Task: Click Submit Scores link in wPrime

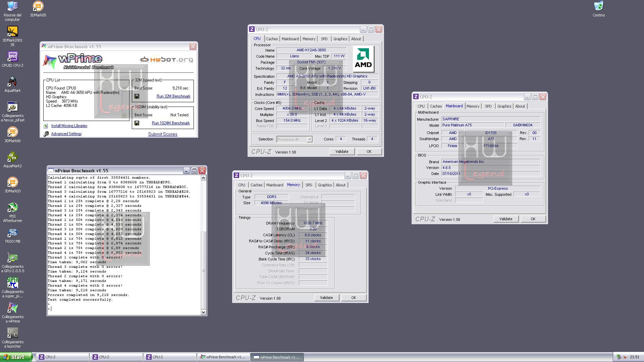Action: click(163, 134)
